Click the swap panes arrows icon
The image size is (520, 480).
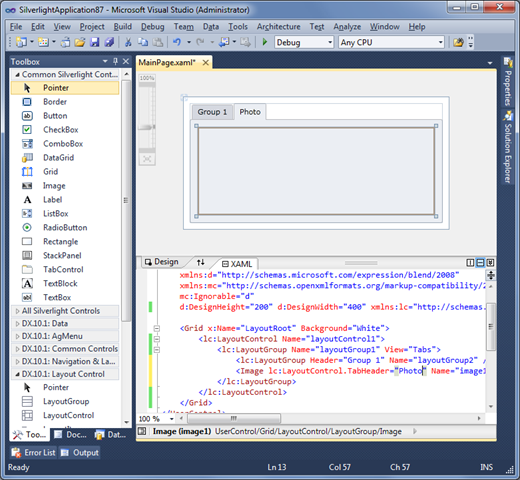click(x=200, y=262)
